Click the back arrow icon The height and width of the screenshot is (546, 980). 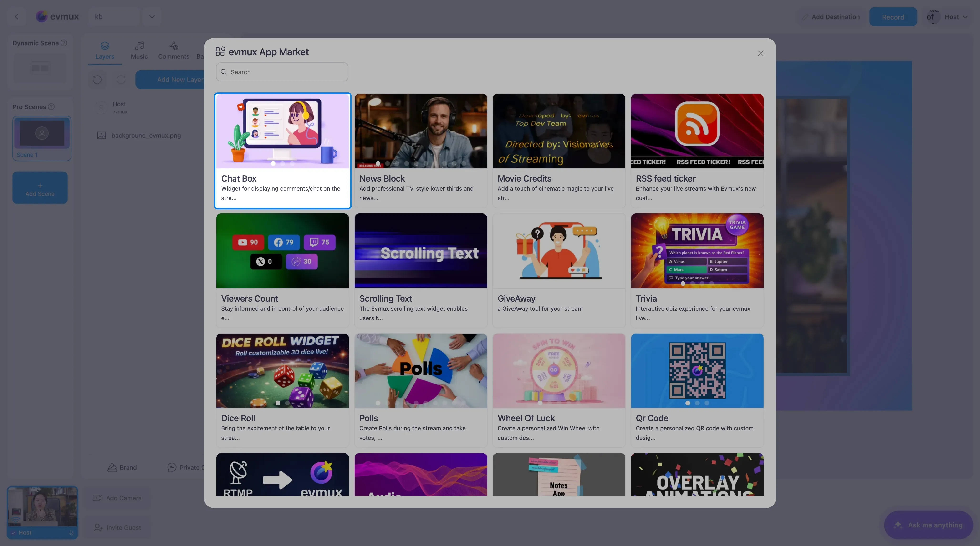16,16
